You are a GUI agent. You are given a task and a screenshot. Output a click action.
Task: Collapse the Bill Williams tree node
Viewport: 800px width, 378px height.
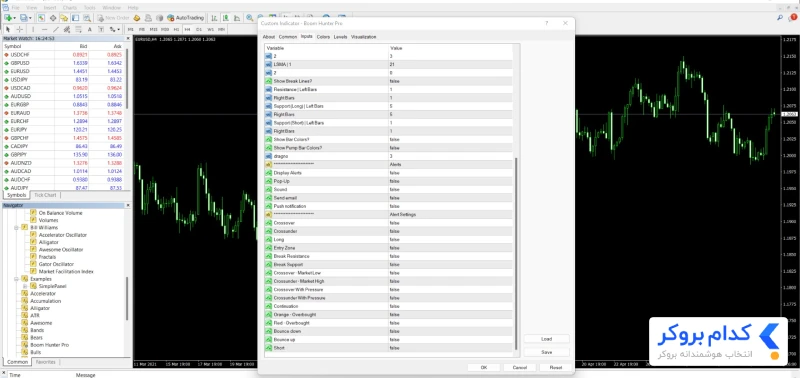pos(16,228)
